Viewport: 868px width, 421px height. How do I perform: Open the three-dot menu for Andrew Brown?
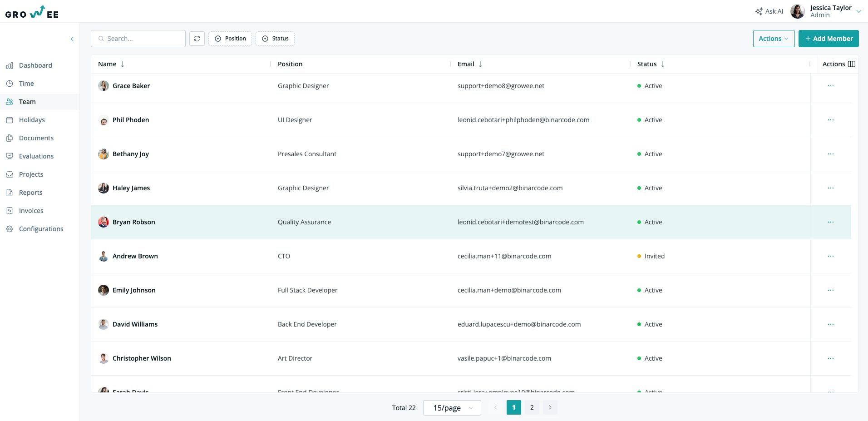coord(831,256)
